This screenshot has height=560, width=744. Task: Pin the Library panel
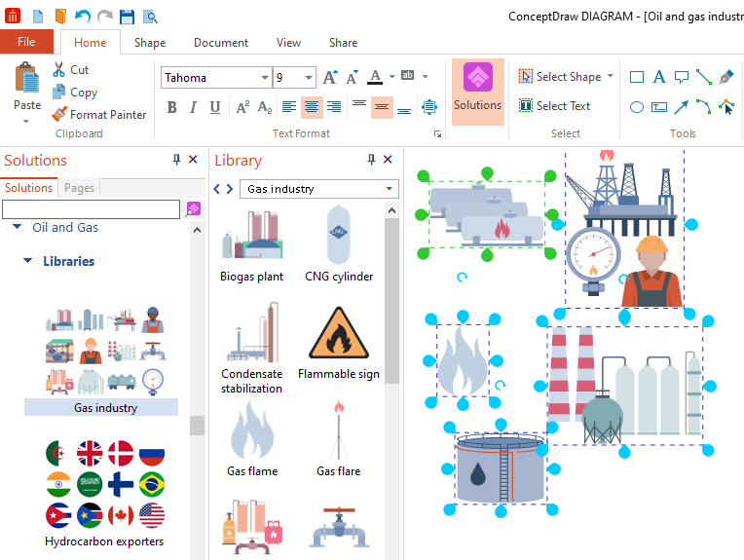click(371, 160)
